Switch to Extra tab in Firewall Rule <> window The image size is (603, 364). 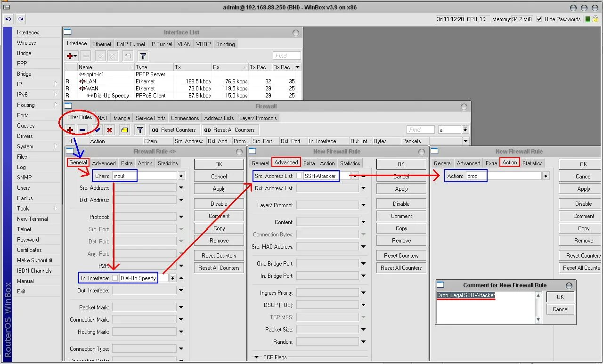coord(127,163)
